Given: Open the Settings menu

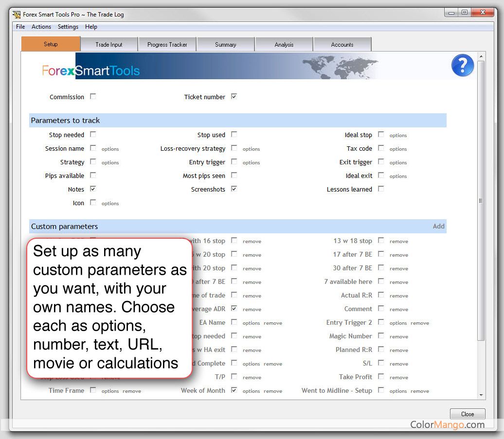Looking at the screenshot, I should 68,27.
